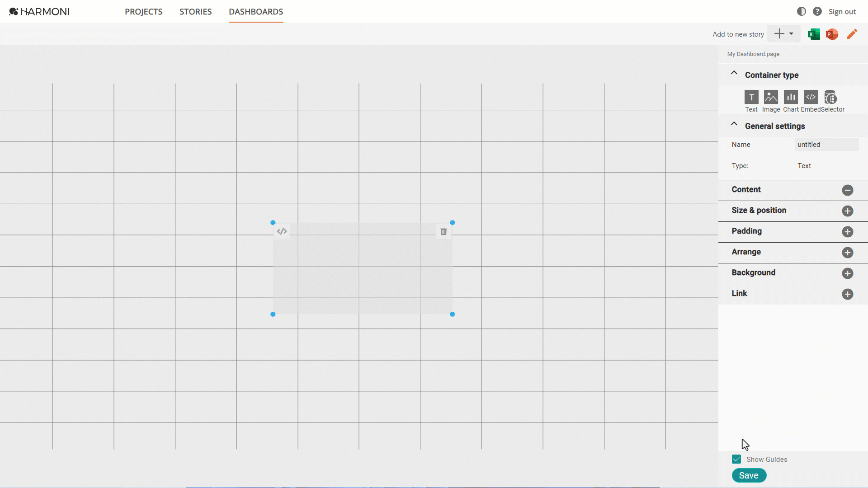Open the help question mark icon
The height and width of the screenshot is (488, 868).
pos(817,11)
